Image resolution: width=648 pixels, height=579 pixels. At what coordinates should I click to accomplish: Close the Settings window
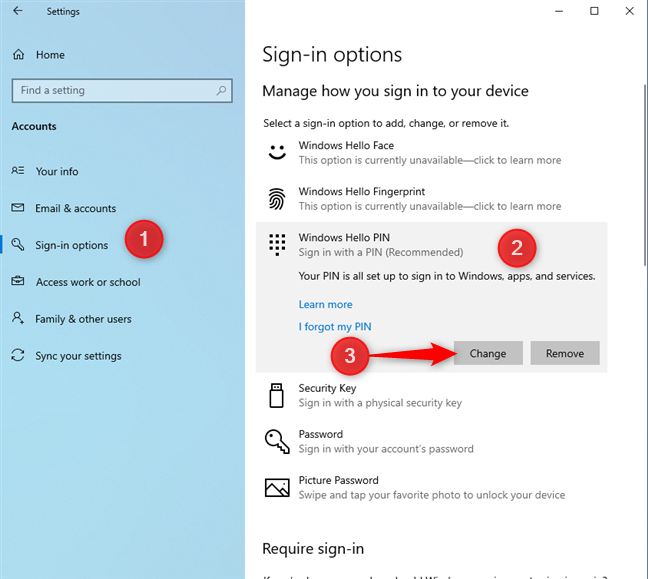pyautogui.click(x=629, y=11)
